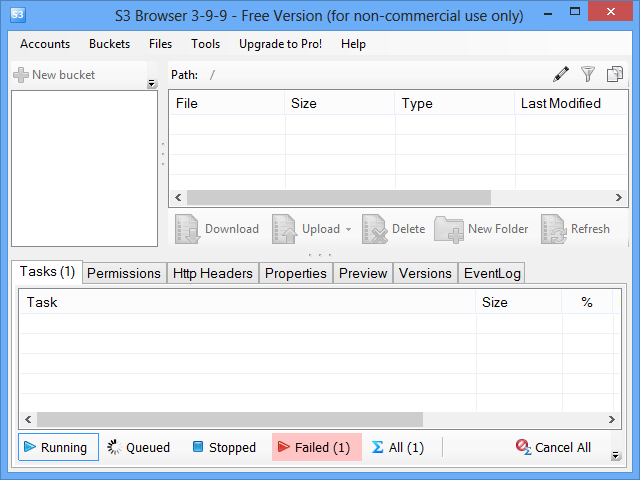Image resolution: width=640 pixels, height=480 pixels.
Task: Click the Upload file icon
Action: tap(284, 229)
